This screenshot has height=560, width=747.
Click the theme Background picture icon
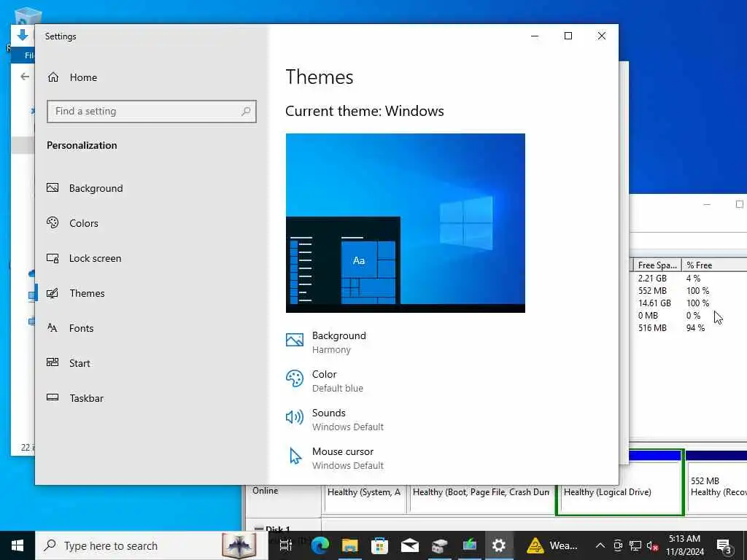click(295, 340)
